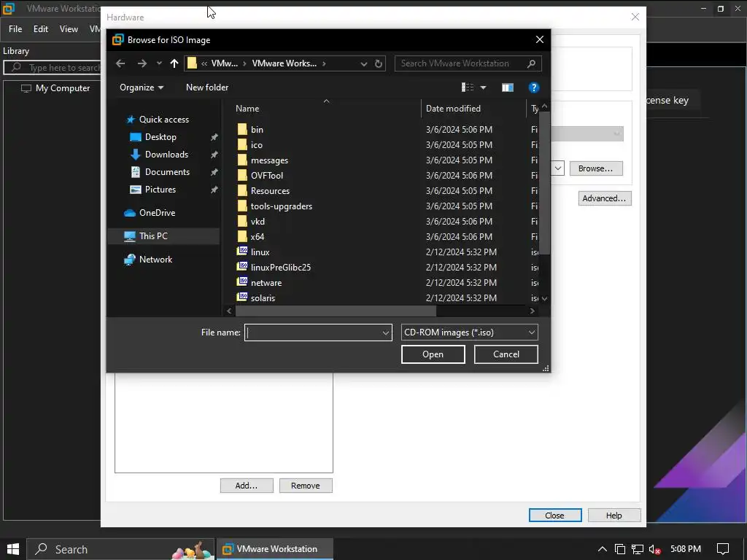Expand the address bar history dropdown
The width and height of the screenshot is (747, 560).
pos(363,64)
